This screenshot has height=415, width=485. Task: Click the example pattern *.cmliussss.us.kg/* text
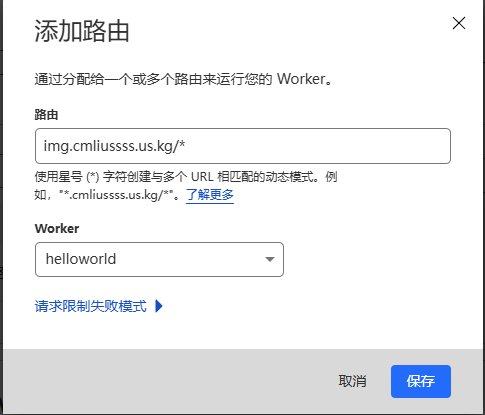click(118, 195)
